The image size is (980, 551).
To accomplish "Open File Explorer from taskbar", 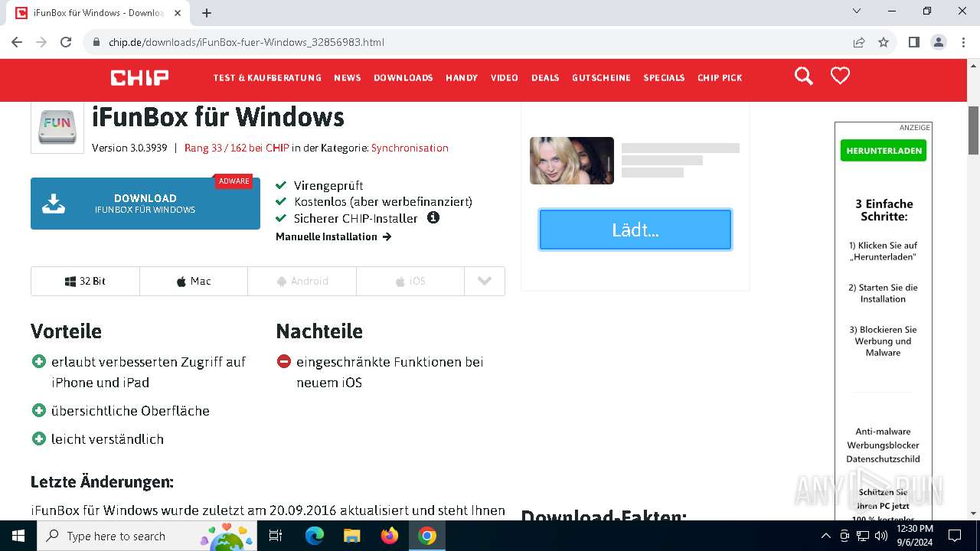I will [x=352, y=536].
